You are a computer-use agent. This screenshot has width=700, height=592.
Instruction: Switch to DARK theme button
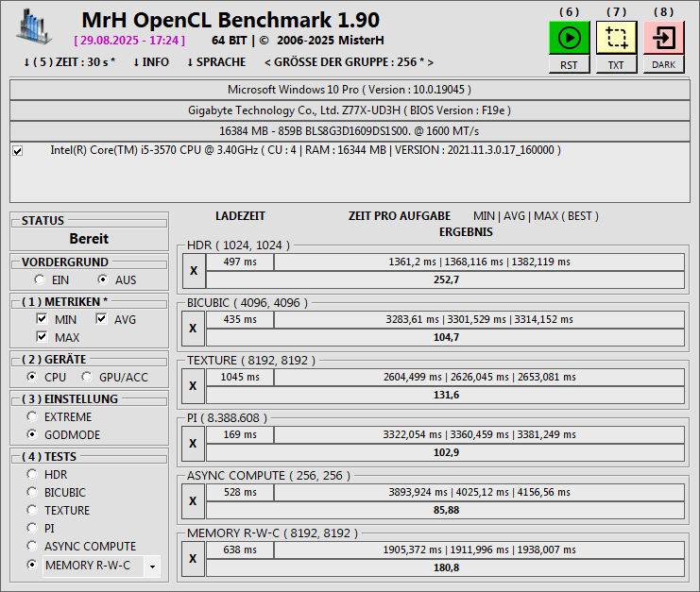664,65
